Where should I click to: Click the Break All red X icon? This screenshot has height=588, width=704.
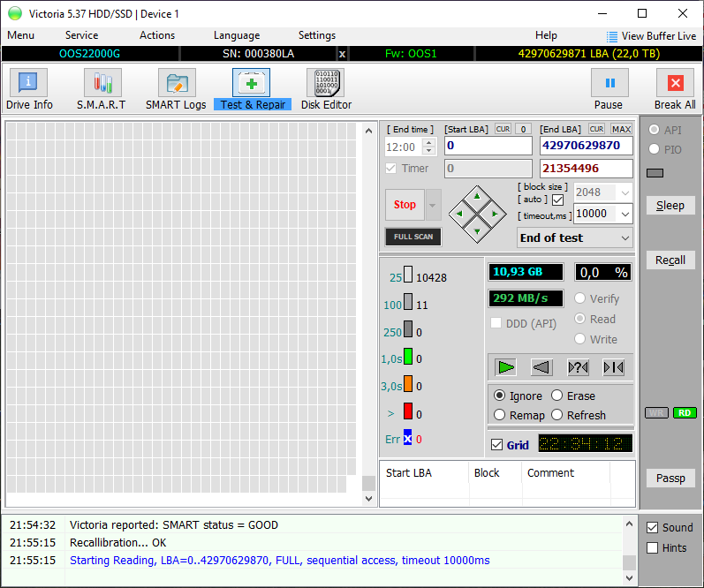coord(675,83)
